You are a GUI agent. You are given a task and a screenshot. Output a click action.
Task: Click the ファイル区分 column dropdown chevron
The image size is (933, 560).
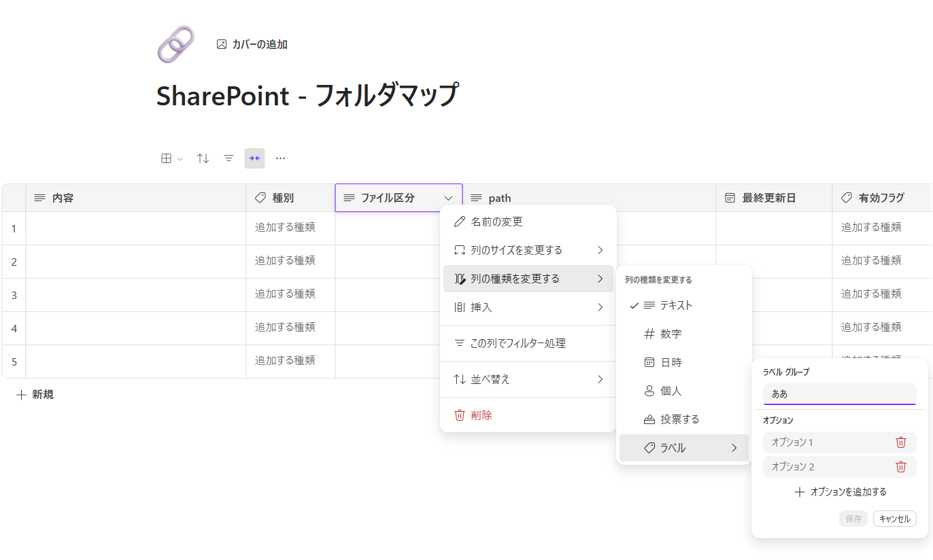coord(448,198)
